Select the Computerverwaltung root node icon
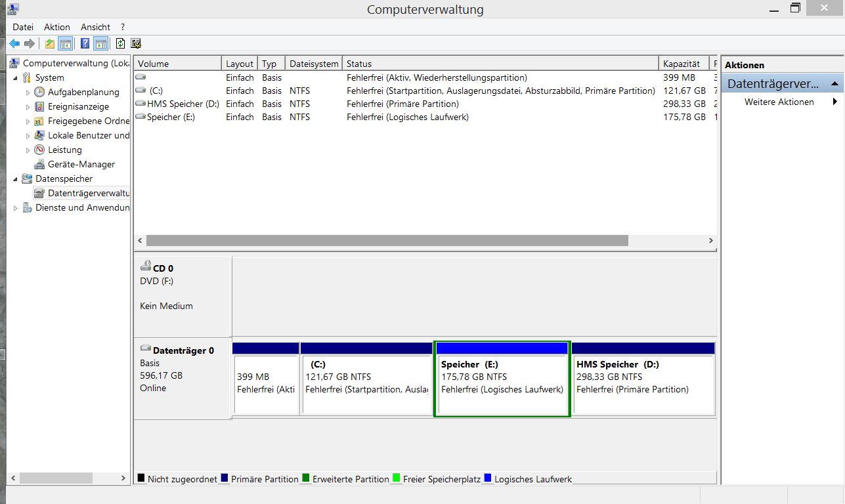 pyautogui.click(x=14, y=63)
